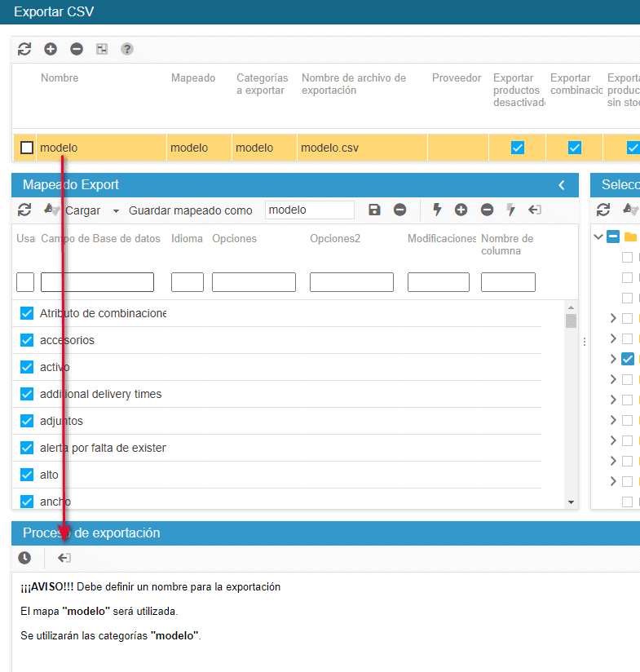Screen dimensions: 640x672
Task: Click the Guardar mapeado como text field
Action: 310,210
